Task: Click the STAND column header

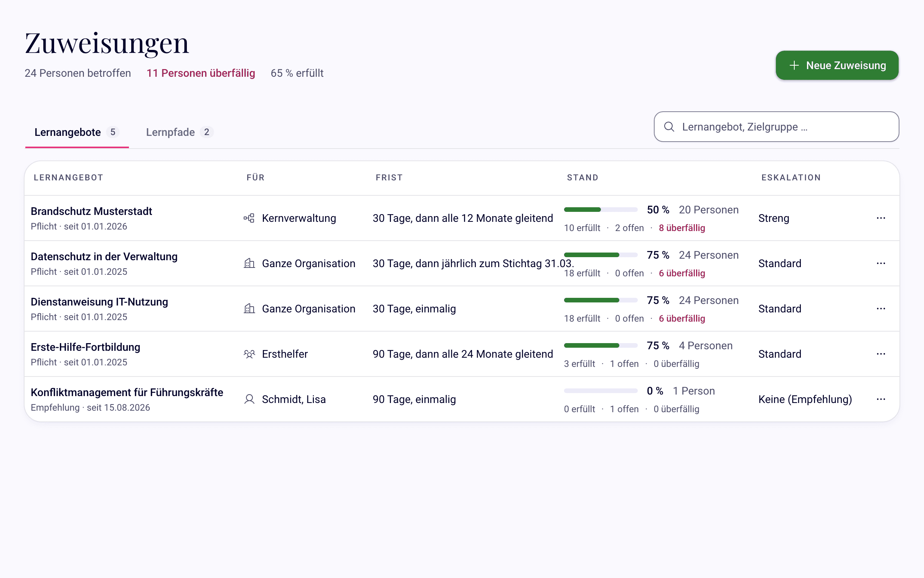Action: (582, 177)
